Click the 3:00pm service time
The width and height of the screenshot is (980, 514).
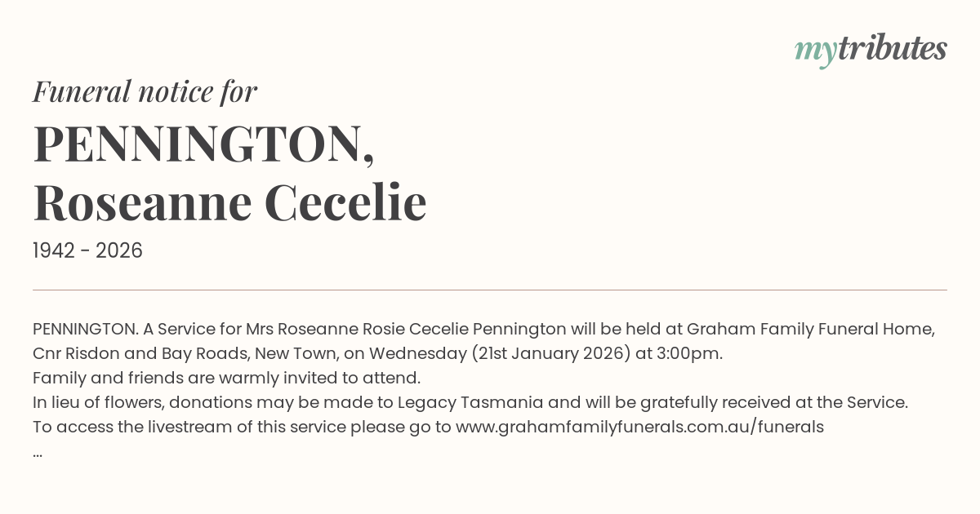[693, 353]
